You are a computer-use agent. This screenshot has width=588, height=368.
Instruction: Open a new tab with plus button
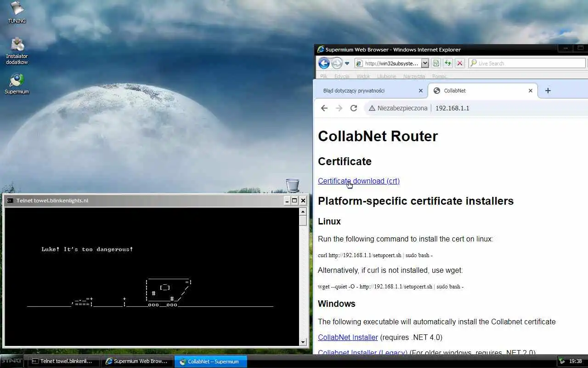pos(548,91)
